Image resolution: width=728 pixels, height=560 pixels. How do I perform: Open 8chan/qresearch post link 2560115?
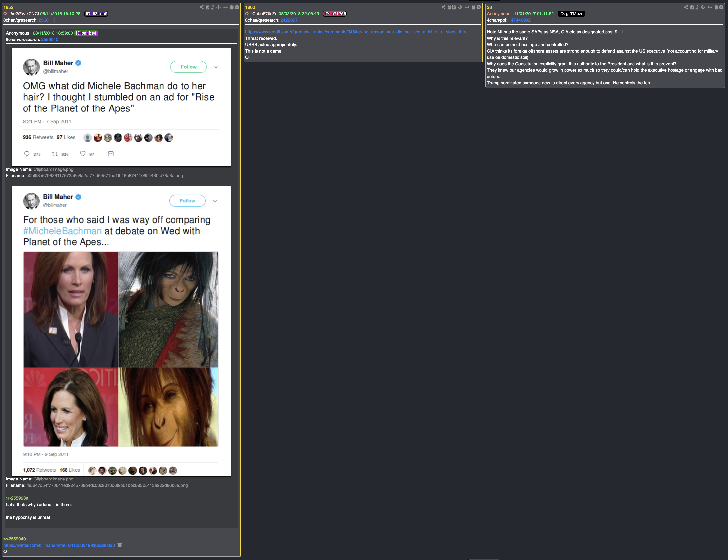click(47, 20)
